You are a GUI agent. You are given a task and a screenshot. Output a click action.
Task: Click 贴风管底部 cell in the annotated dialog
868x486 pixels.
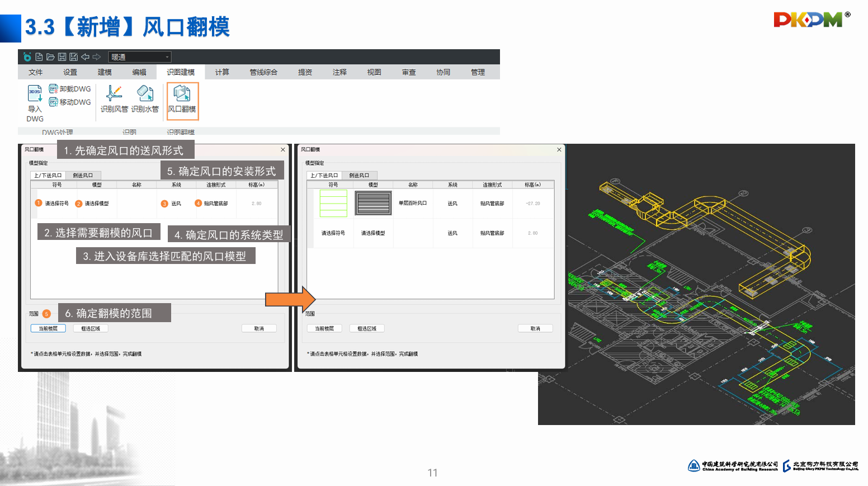click(x=216, y=204)
